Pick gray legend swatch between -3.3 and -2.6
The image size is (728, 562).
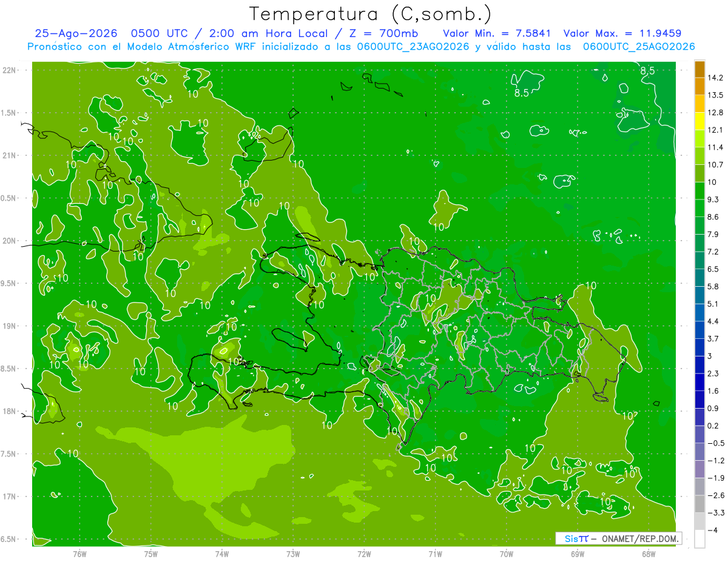[699, 504]
